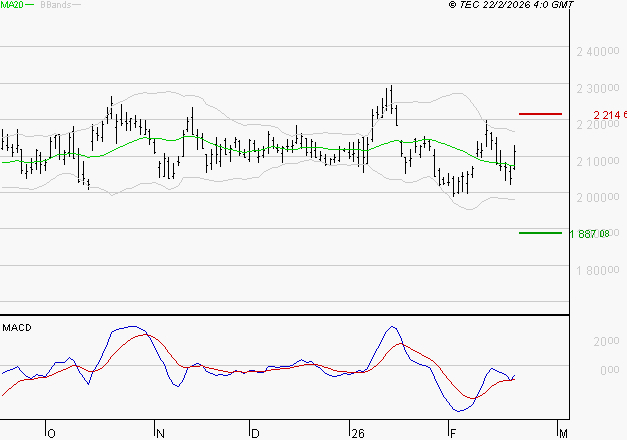The height and width of the screenshot is (440, 627).
Task: Select the O month marker on time axis
Action: (51, 433)
